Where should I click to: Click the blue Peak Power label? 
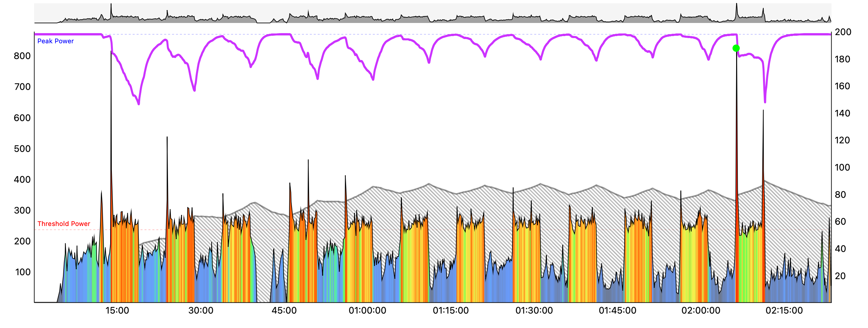[x=55, y=41]
